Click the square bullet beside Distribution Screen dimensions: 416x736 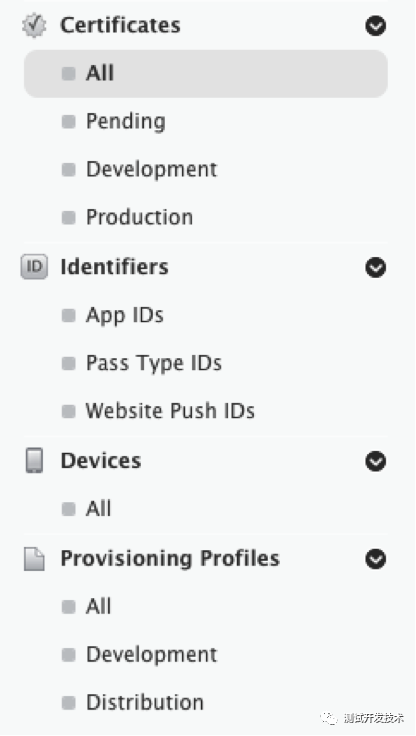[69, 703]
